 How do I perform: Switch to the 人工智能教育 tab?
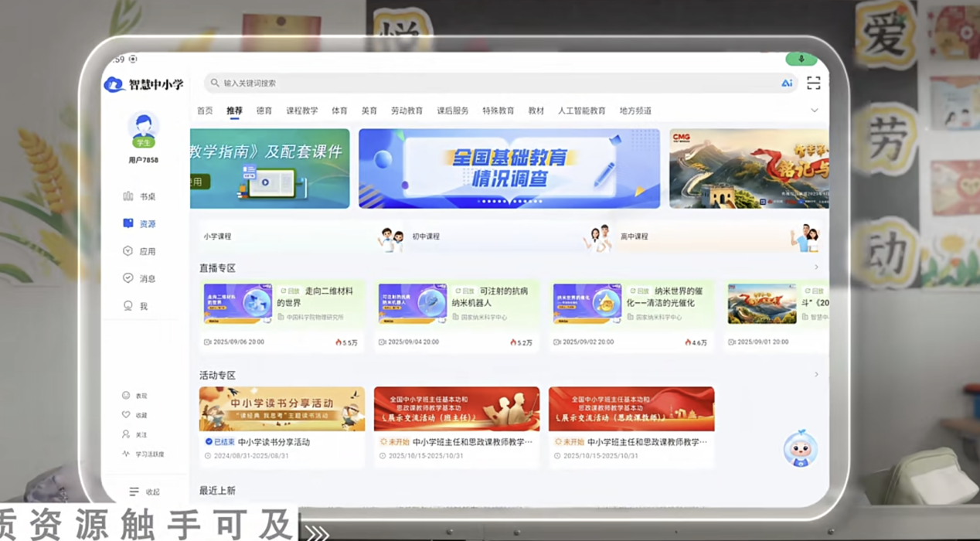[x=581, y=111]
